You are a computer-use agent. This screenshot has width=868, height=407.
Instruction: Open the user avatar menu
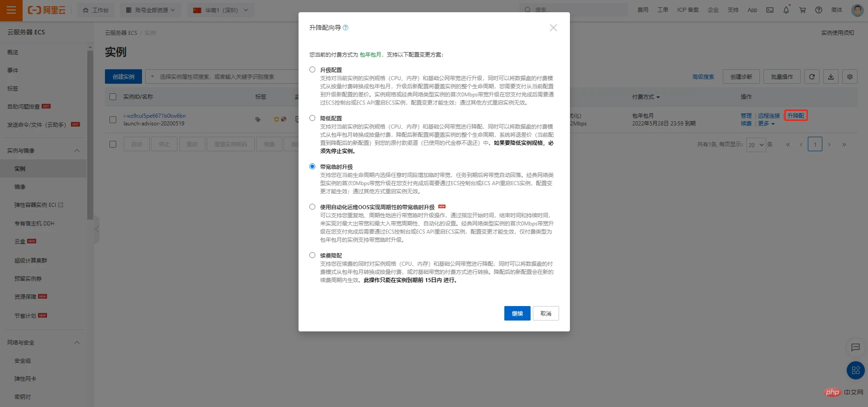(857, 10)
